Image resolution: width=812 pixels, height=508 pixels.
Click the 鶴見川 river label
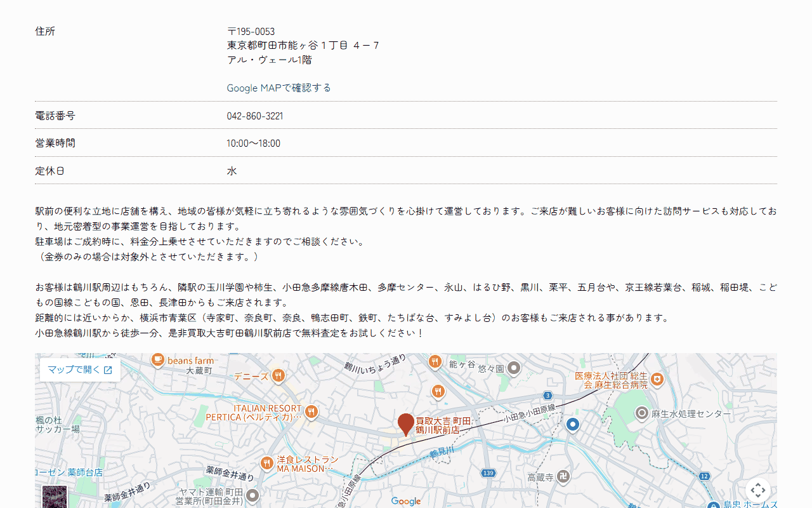pyautogui.click(x=442, y=451)
